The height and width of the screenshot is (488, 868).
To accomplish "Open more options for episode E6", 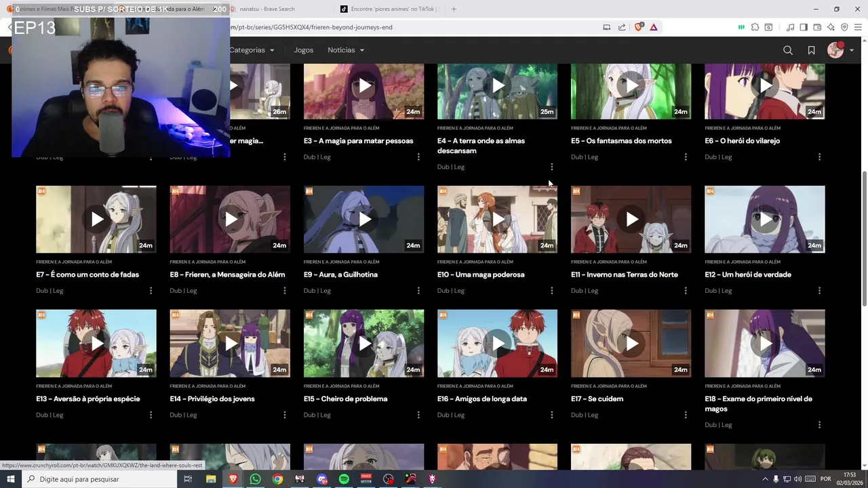I will point(819,157).
